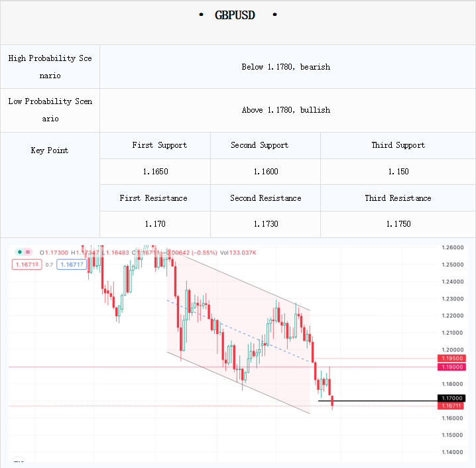Click the pink approximate-equal indicator icon

[x=28, y=252]
